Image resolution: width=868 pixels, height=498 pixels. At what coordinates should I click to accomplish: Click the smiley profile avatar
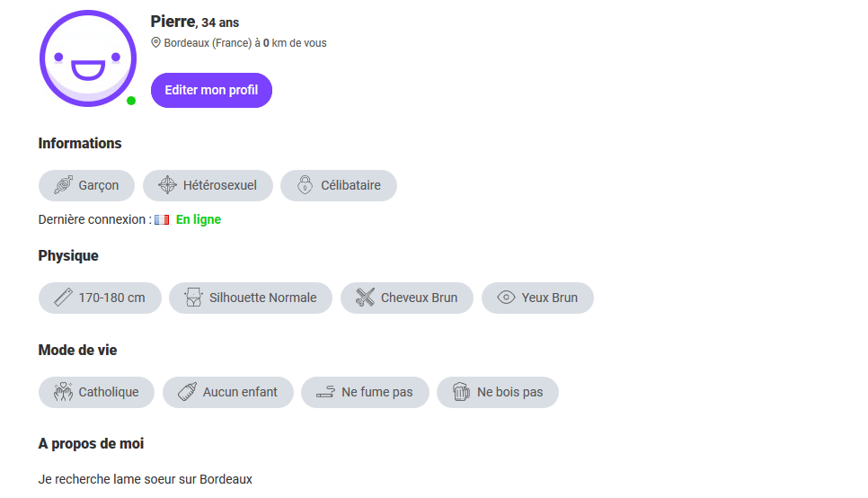pyautogui.click(x=88, y=58)
